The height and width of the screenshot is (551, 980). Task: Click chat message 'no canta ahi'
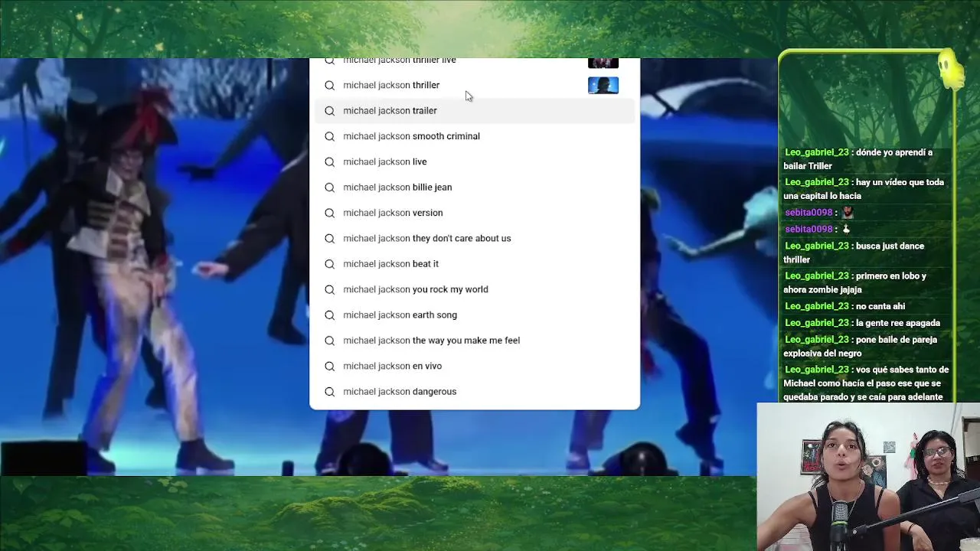point(844,306)
